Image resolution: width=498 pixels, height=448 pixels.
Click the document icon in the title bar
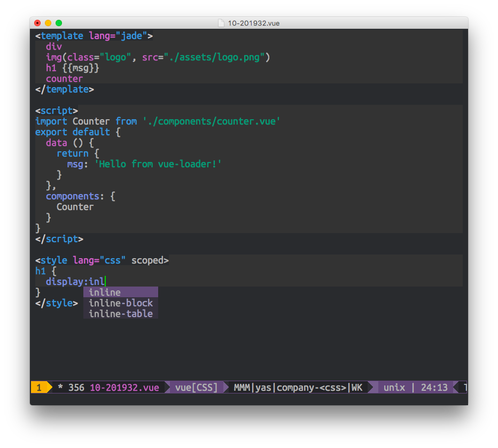click(221, 23)
